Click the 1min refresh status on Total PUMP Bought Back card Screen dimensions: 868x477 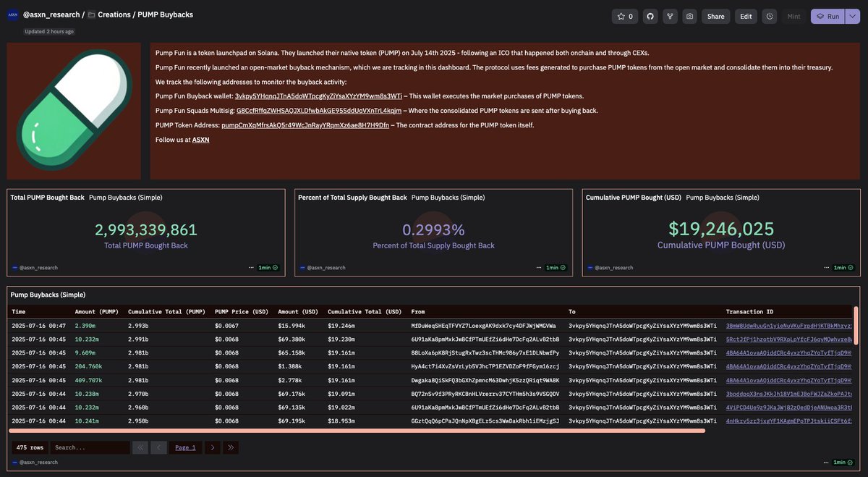click(268, 267)
